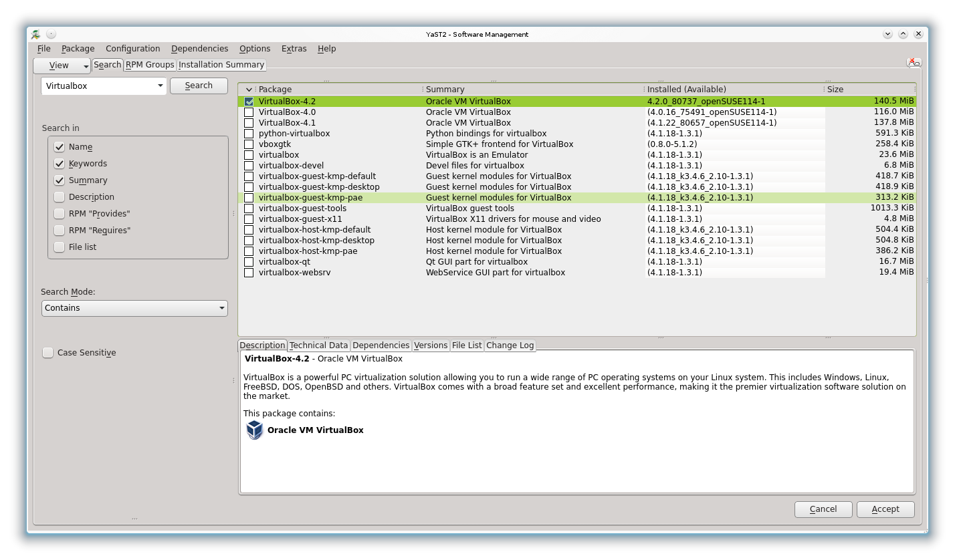
Task: Check the python-virtualbox package checkbox
Action: 249,134
